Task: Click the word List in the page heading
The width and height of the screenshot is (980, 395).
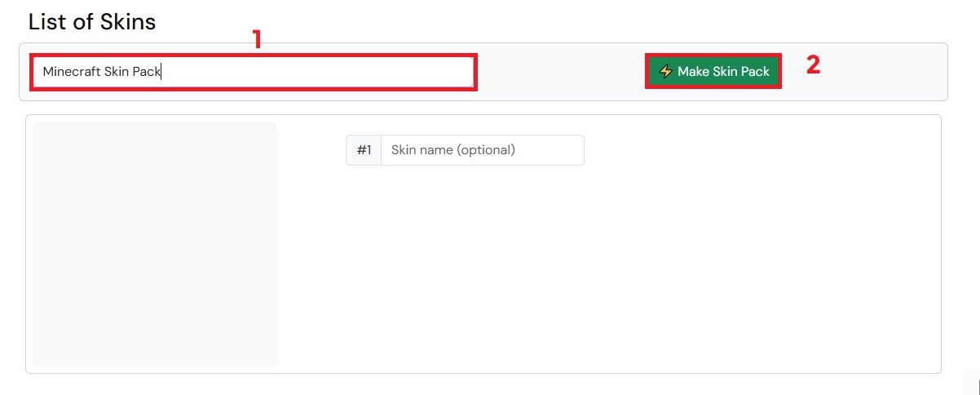Action: (x=47, y=22)
